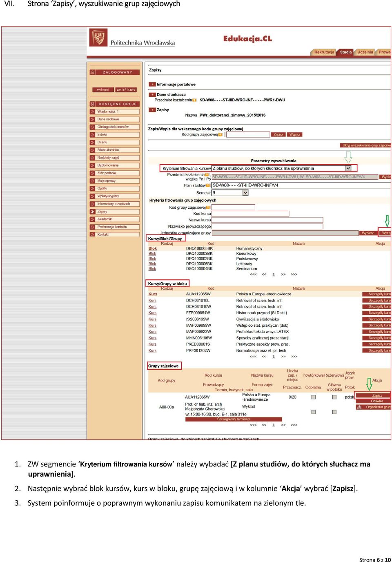Toggle Główna w potoku checkbox

click(334, 412)
